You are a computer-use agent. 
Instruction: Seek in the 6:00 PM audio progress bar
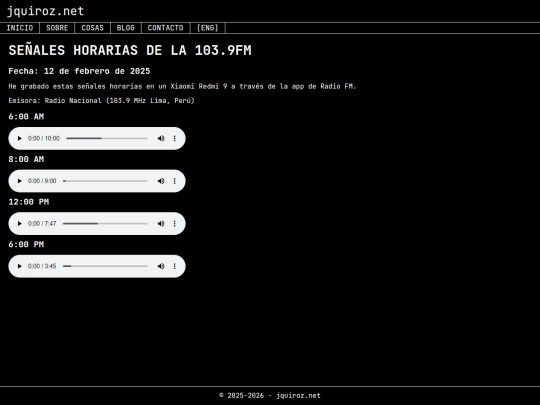[105, 266]
